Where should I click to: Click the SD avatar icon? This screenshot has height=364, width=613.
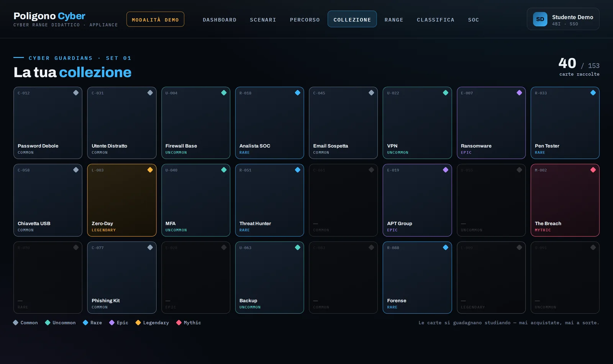540,19
